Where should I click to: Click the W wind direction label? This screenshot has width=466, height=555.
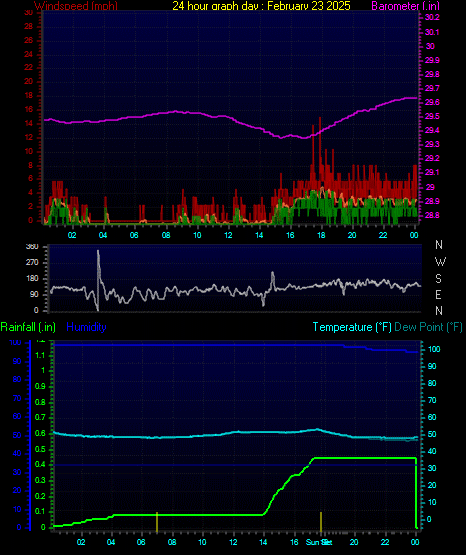[x=440, y=262]
